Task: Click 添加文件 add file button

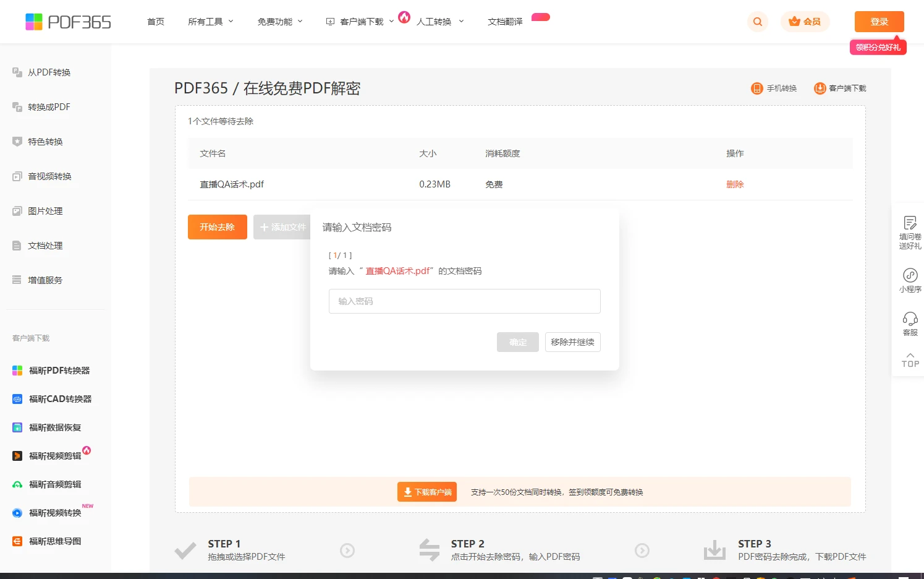Action: pos(282,227)
